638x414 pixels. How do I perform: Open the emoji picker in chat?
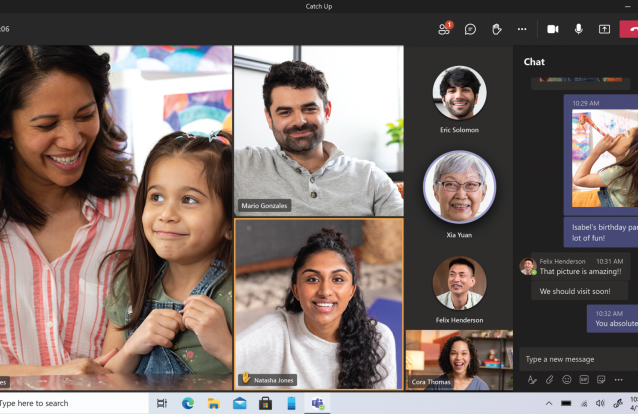click(567, 380)
